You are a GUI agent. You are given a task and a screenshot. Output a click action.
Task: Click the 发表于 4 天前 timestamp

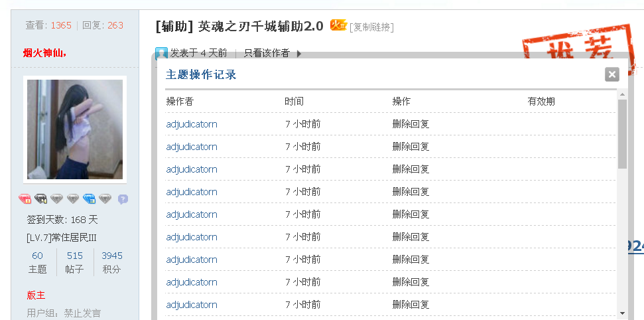tap(198, 53)
